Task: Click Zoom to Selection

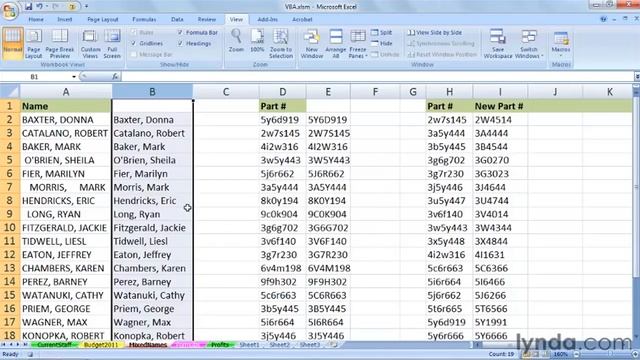Action: [281, 43]
